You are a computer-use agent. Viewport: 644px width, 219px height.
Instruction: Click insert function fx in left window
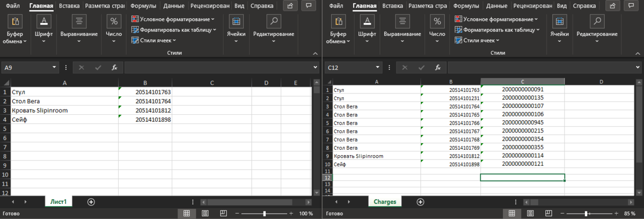click(x=114, y=68)
